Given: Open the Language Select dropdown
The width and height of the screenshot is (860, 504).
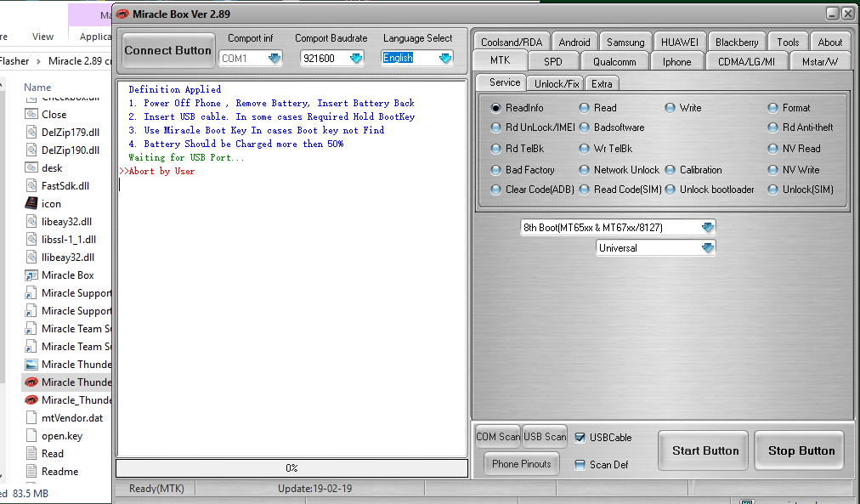Looking at the screenshot, I should [444, 58].
